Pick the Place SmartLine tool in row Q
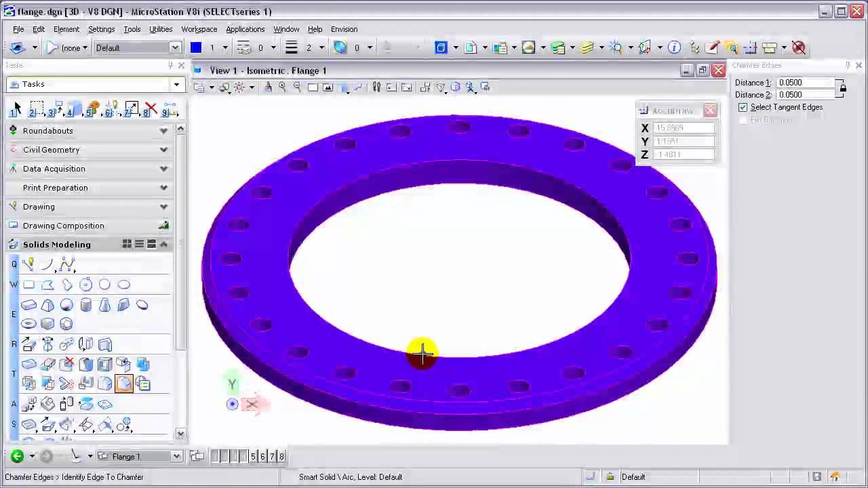This screenshot has height=488, width=868. click(28, 264)
